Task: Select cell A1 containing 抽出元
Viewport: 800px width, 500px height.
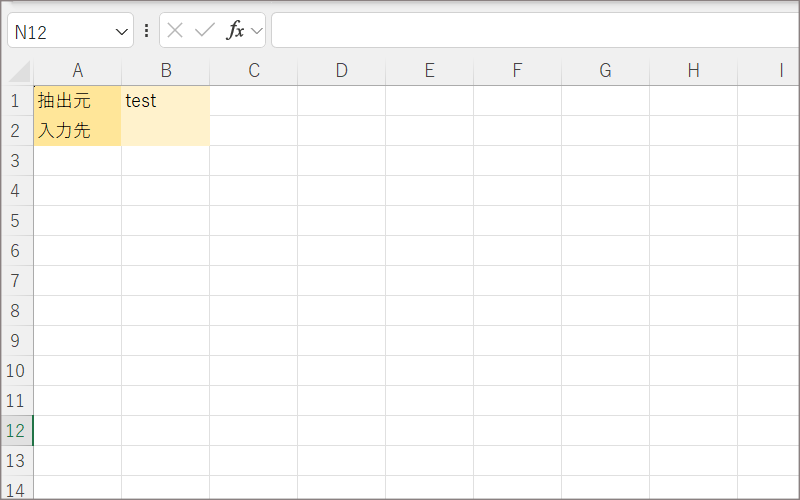Action: pos(77,101)
